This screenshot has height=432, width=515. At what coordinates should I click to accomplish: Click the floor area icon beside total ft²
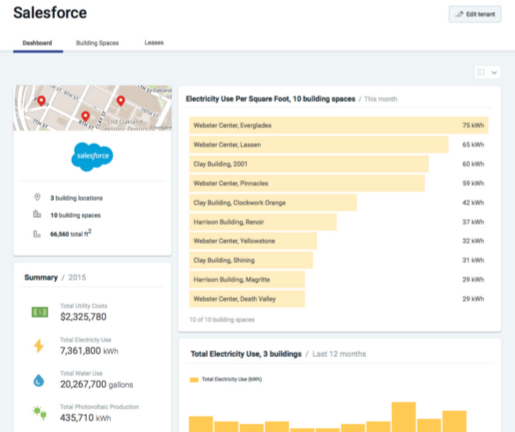pos(37,234)
